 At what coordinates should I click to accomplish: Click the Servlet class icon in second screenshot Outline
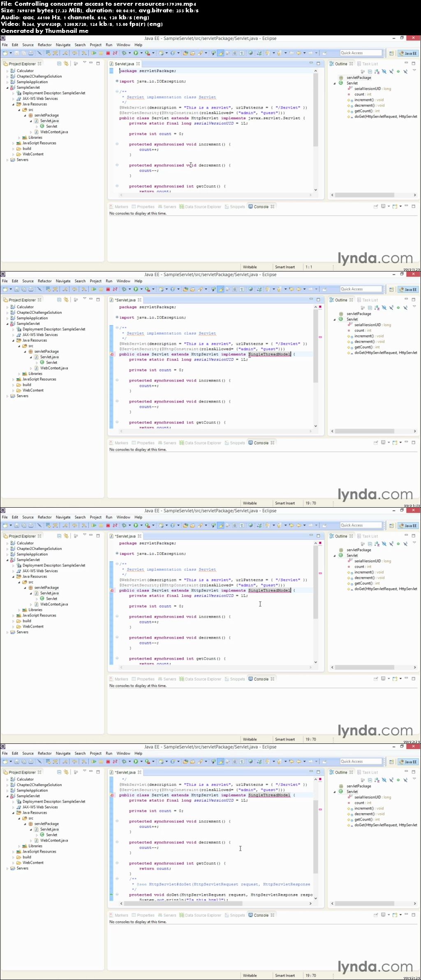[x=341, y=319]
